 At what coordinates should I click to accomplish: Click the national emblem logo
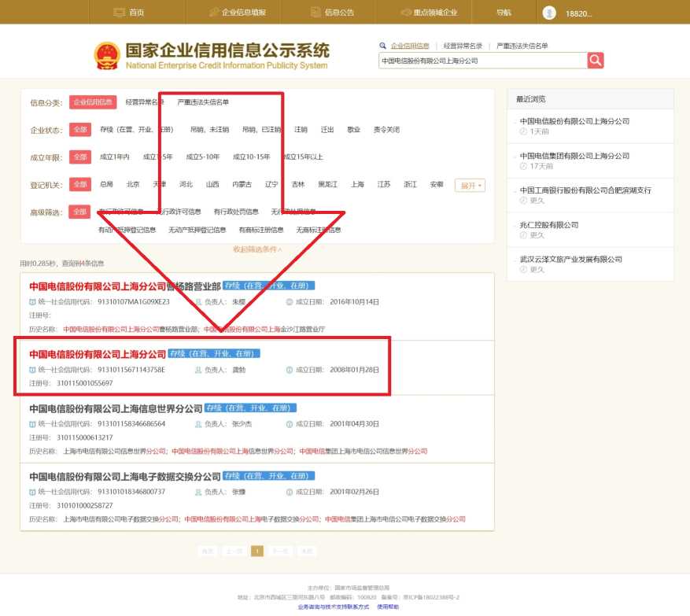pos(107,55)
